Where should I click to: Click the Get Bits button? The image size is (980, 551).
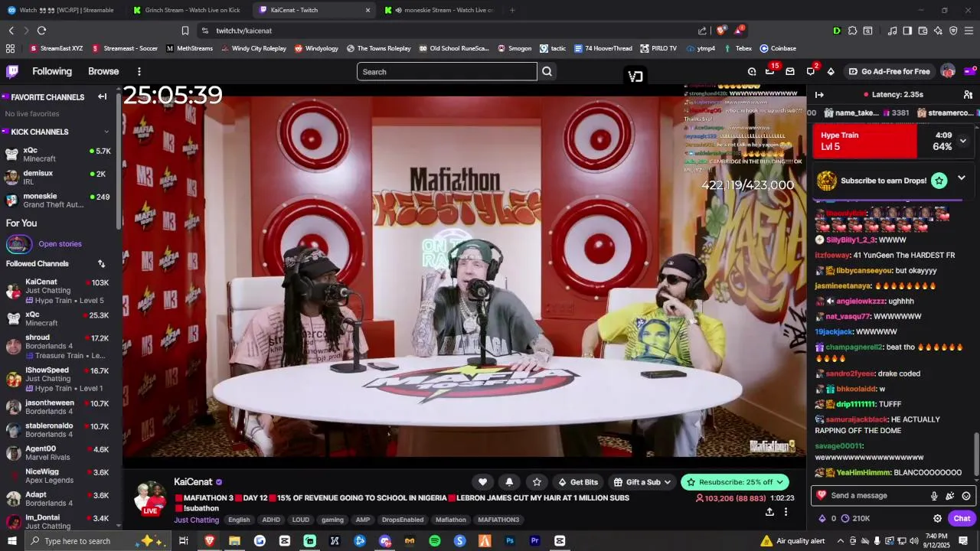[578, 482]
